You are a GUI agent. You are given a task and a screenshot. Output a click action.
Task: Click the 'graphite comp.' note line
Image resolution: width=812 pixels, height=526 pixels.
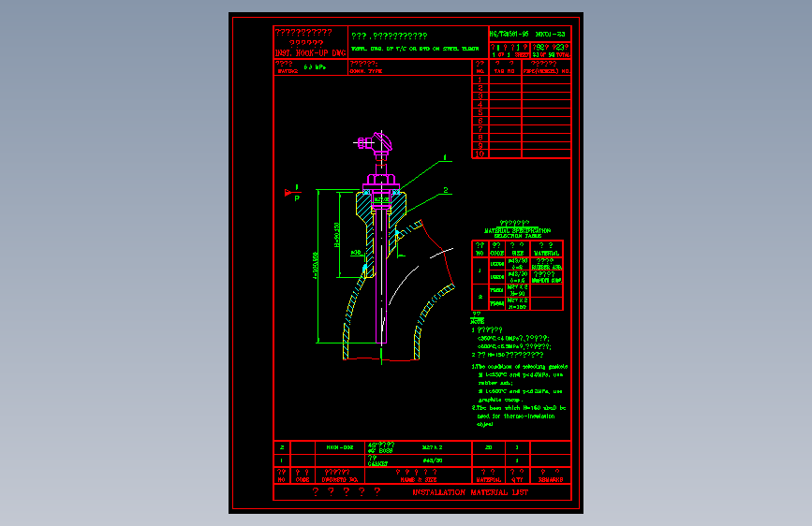point(500,400)
